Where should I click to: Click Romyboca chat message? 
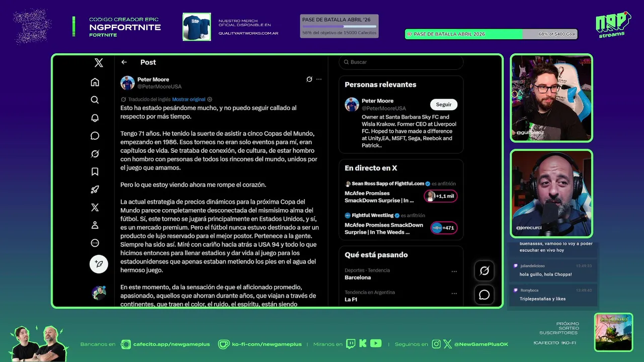[552, 295]
